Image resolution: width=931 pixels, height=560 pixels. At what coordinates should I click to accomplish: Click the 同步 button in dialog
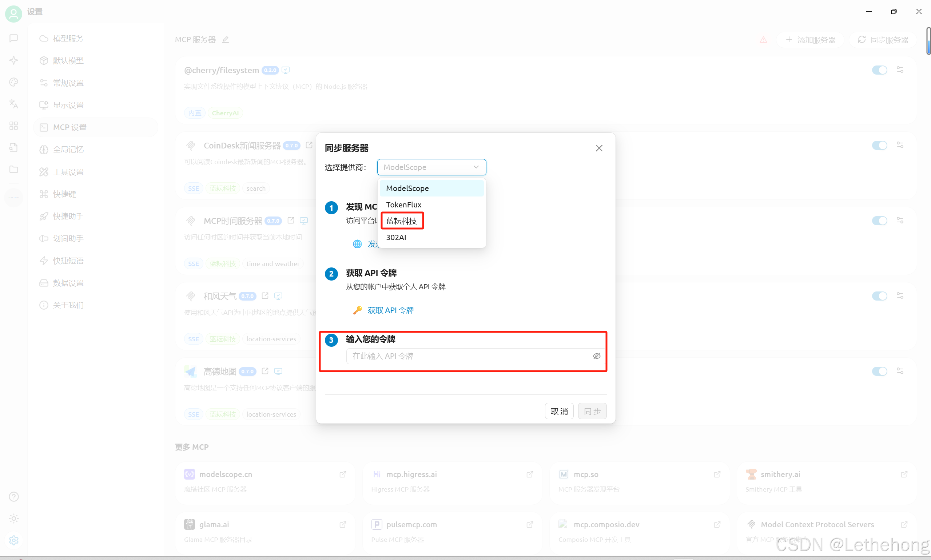coord(592,411)
